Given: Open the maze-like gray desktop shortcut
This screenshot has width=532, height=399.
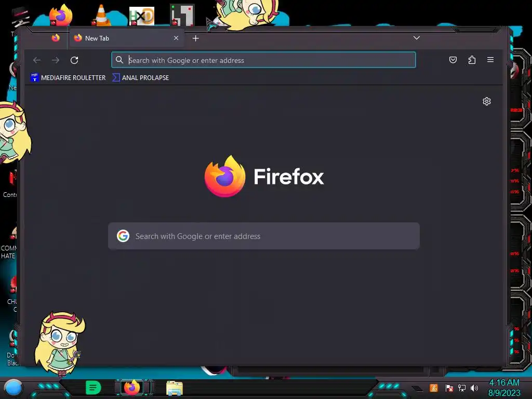Looking at the screenshot, I should coord(182,15).
